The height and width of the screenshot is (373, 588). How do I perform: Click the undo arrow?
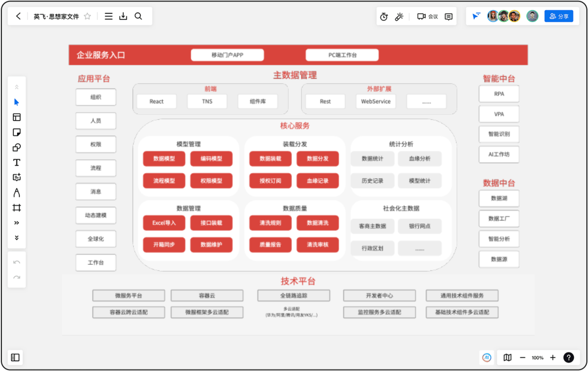(x=17, y=262)
